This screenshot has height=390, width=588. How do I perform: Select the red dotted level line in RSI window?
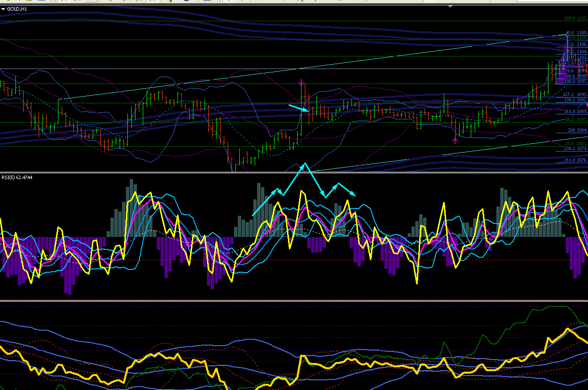pyautogui.click(x=294, y=260)
